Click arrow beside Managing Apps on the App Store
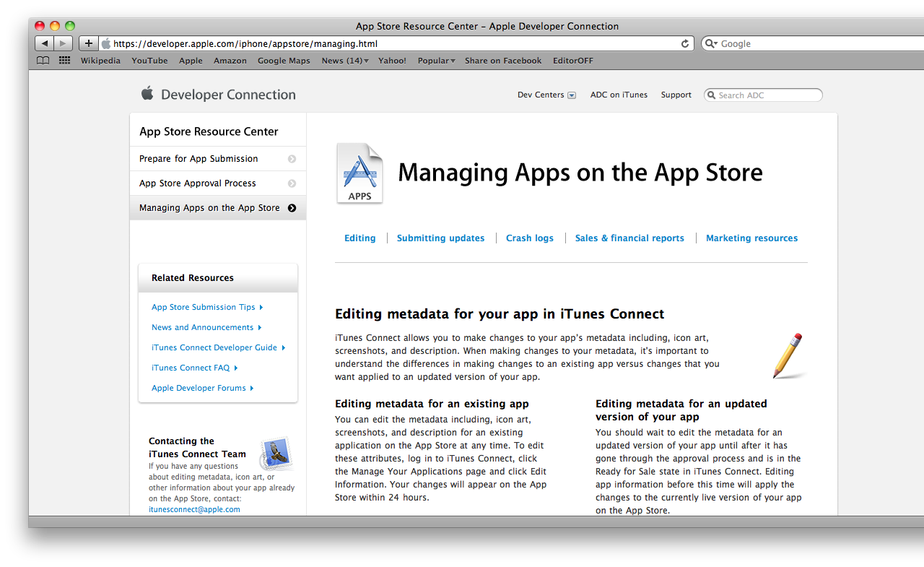This screenshot has height=567, width=924. click(292, 208)
